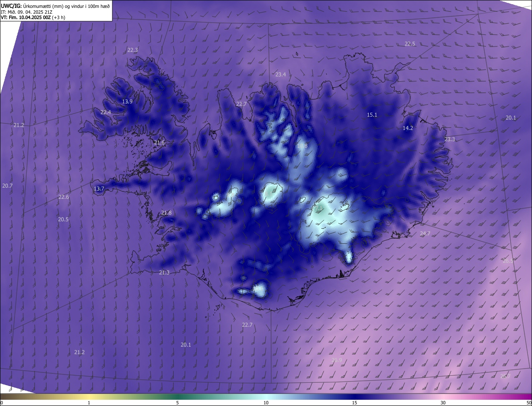Click the 13.9 value over the Westfjords
The height and width of the screenshot is (406, 532).
[127, 101]
